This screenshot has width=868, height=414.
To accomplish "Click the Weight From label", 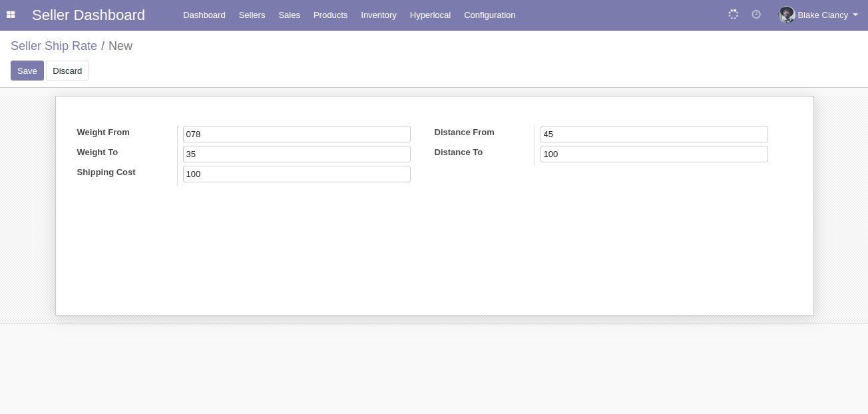I will 103,132.
